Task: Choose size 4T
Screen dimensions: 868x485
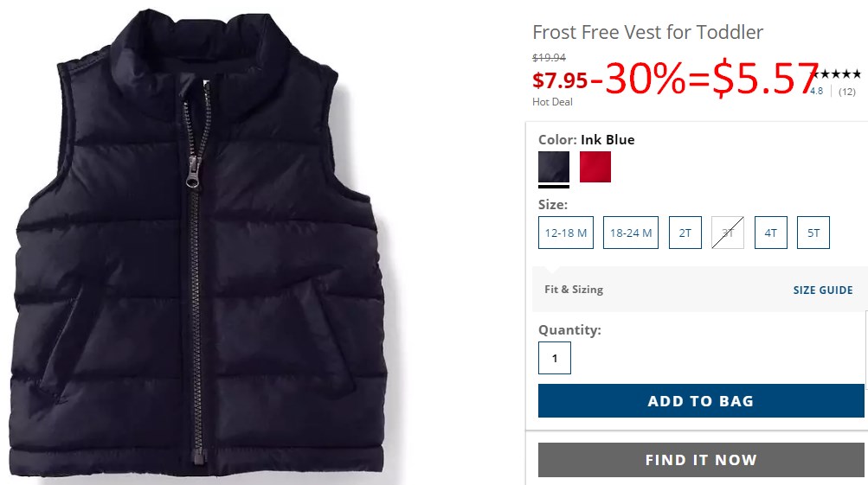Action: [x=770, y=233]
